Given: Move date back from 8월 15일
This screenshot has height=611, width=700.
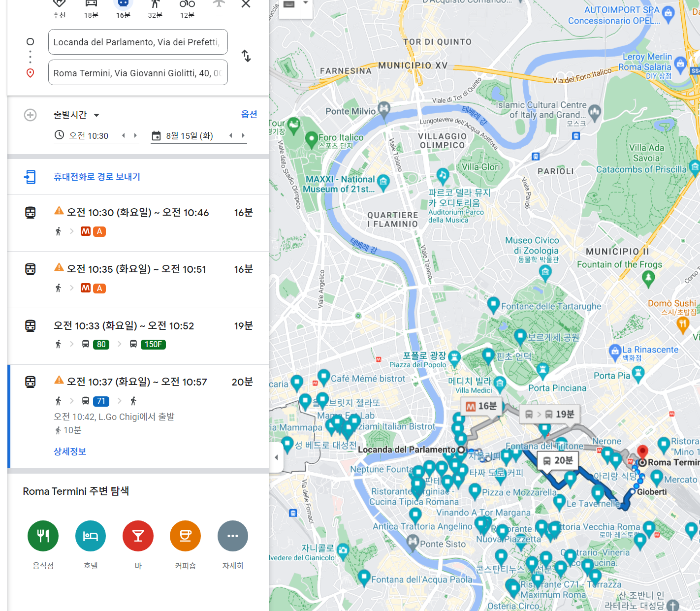Looking at the screenshot, I should (x=230, y=135).
